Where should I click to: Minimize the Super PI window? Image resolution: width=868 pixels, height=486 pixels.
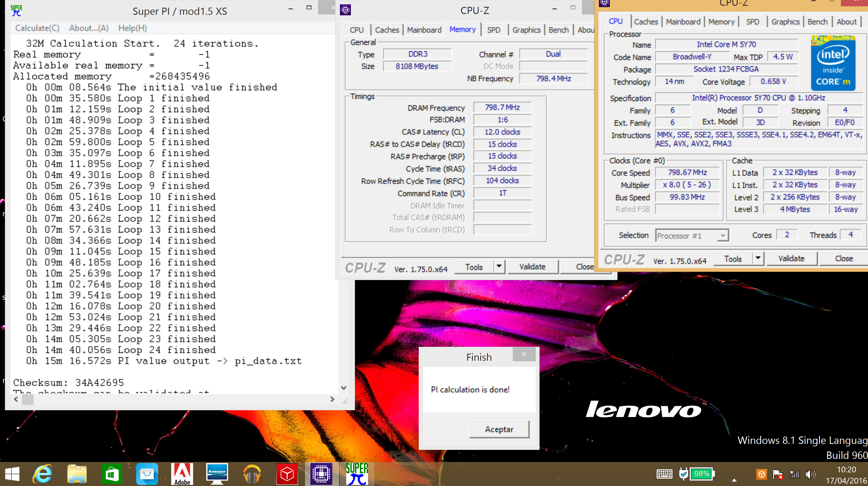[x=290, y=9]
